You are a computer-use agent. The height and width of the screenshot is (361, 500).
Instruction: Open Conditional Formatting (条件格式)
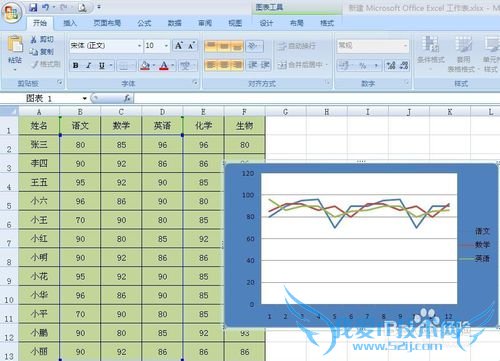point(431,53)
